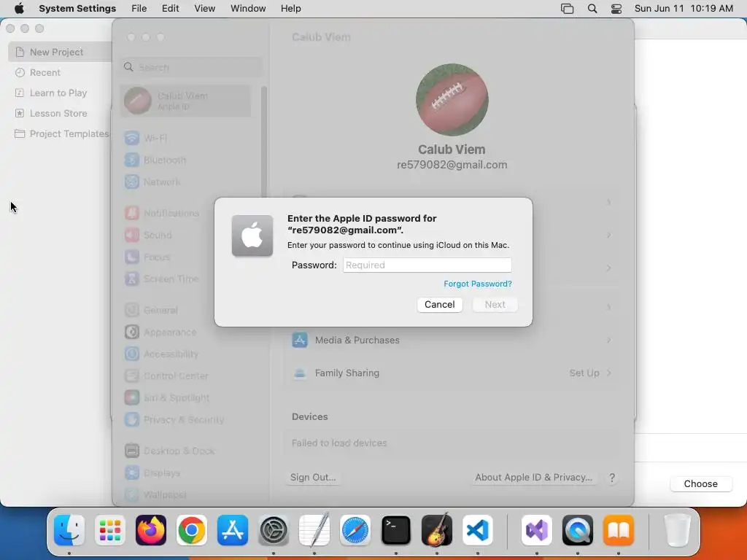Screen dimensions: 747x560
Task: Open General settings icon
Action: (132, 310)
